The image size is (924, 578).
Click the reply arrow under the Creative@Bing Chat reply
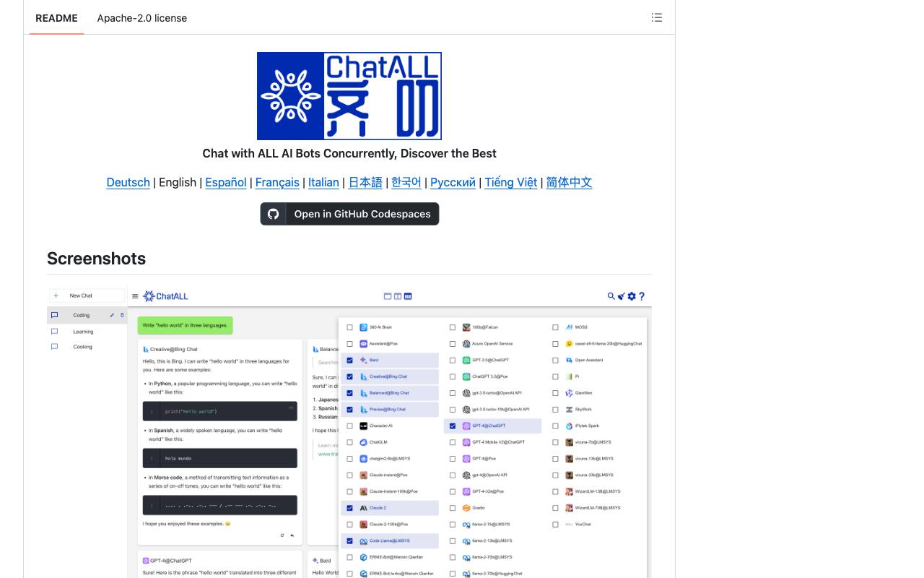pyautogui.click(x=292, y=535)
